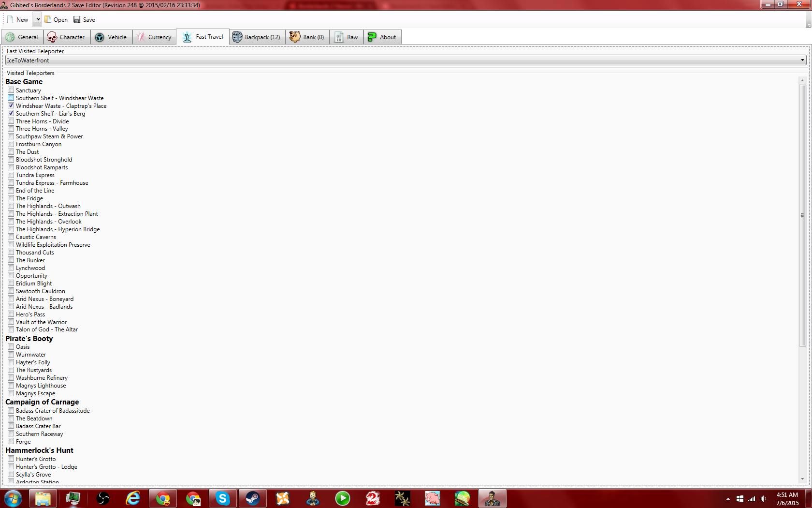This screenshot has height=508, width=812.
Task: Click the Save floppy disk icon
Action: pyautogui.click(x=77, y=20)
